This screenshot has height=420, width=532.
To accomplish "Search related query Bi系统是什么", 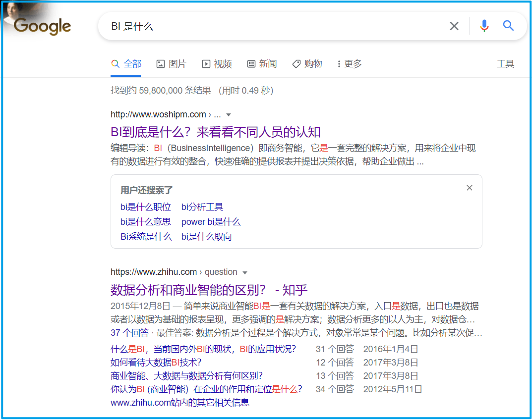I will (x=146, y=237).
